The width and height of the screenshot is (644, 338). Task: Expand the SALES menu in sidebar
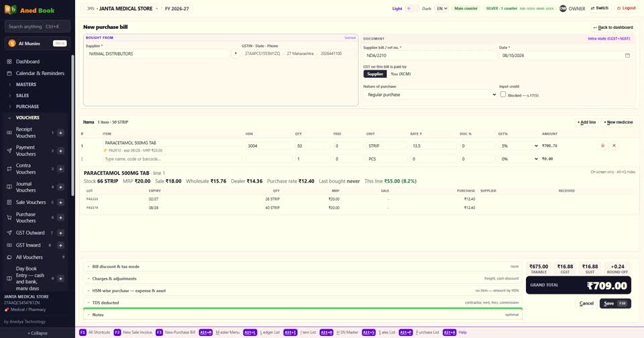point(22,95)
